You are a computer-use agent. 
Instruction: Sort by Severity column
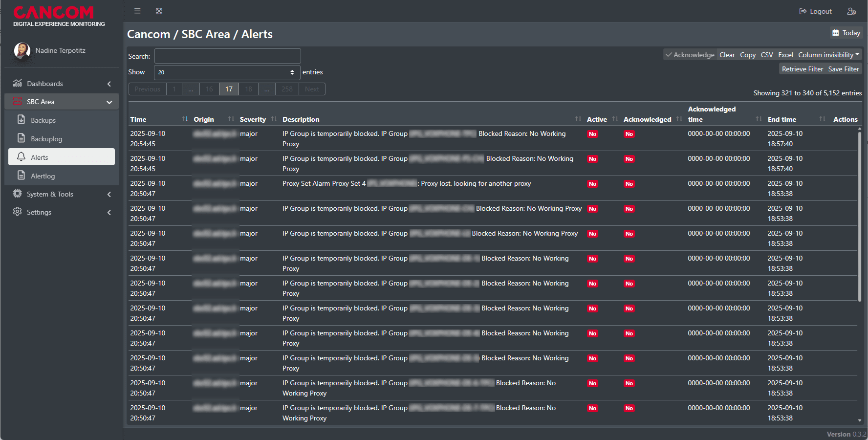coord(259,119)
